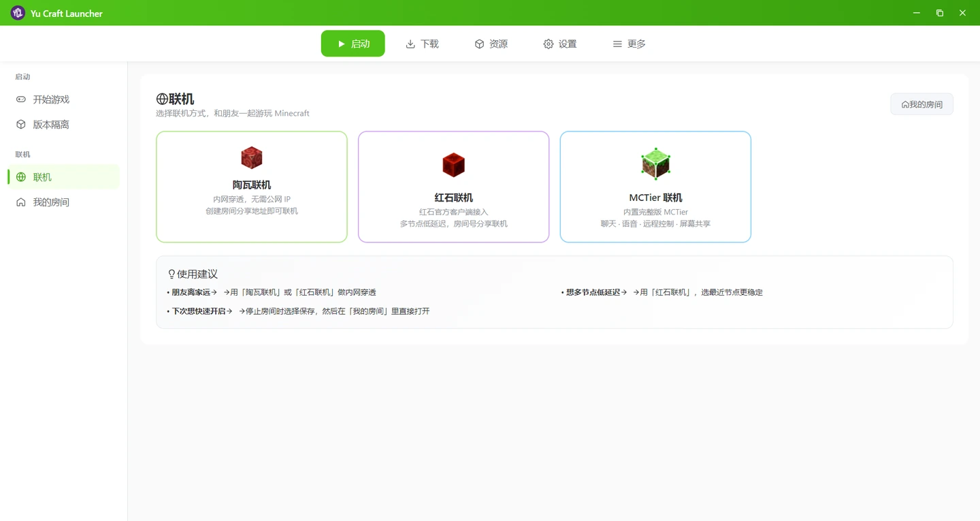Click the hamburger icon next to 更多

[x=617, y=44]
